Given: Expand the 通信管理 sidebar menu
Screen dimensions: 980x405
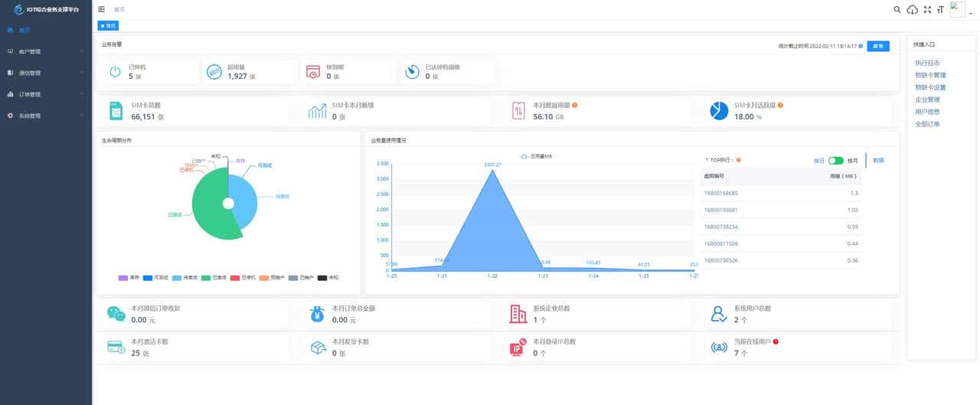Looking at the screenshot, I should coord(46,73).
